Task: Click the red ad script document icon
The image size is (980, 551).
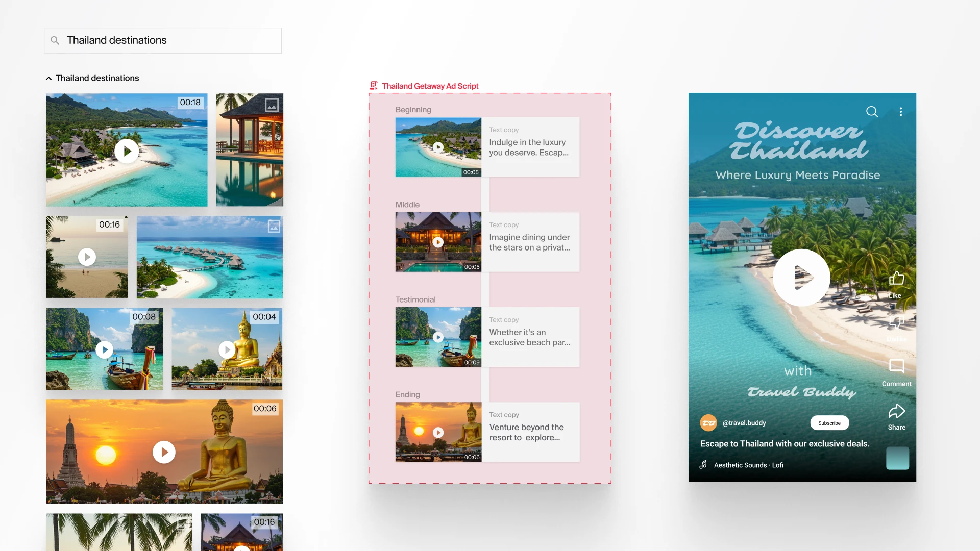Action: [373, 85]
